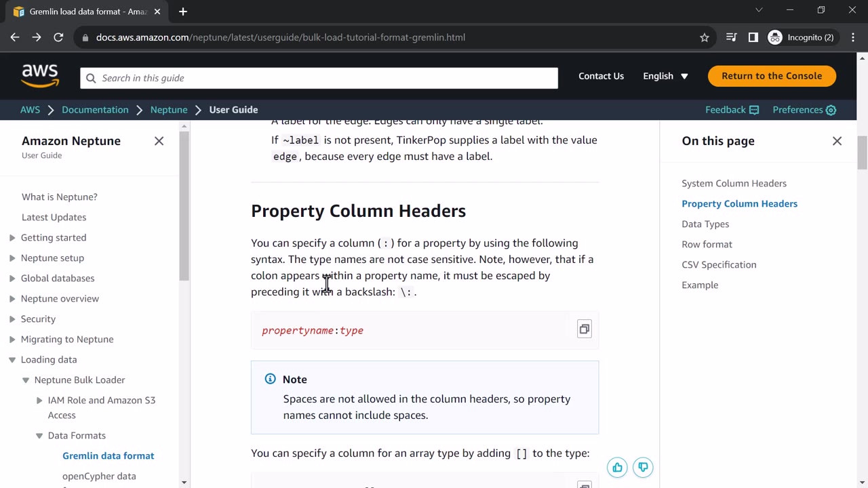Toggle the browser side panel
The image size is (868, 488).
pyautogui.click(x=753, y=37)
